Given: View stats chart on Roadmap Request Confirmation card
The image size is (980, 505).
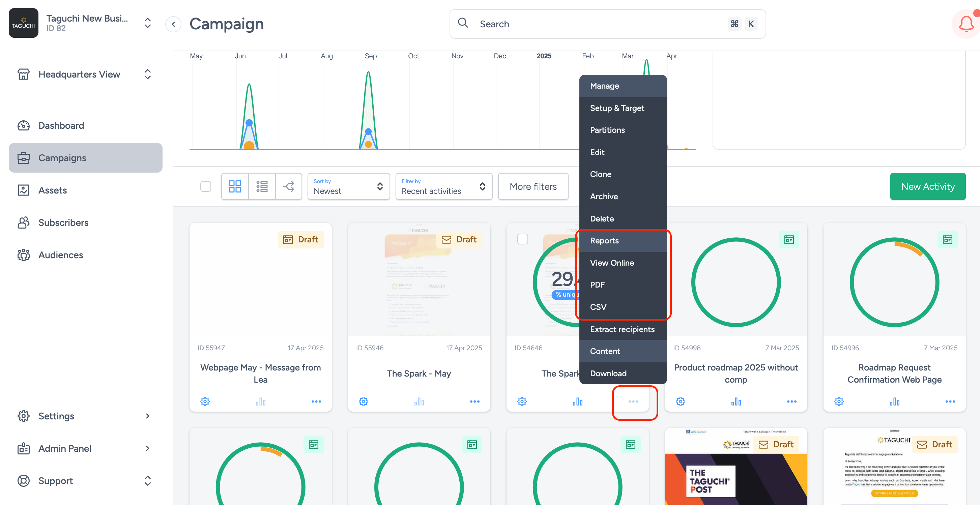Looking at the screenshot, I should click(894, 401).
